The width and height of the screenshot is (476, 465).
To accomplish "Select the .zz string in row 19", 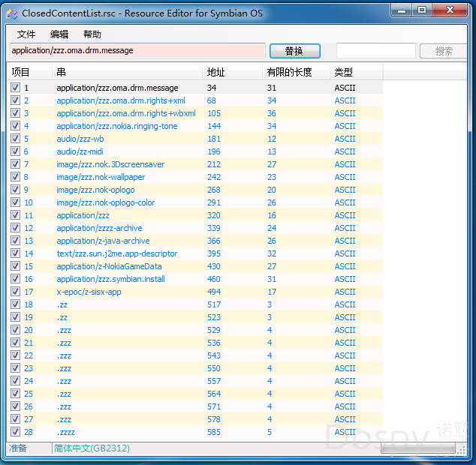I will (62, 317).
